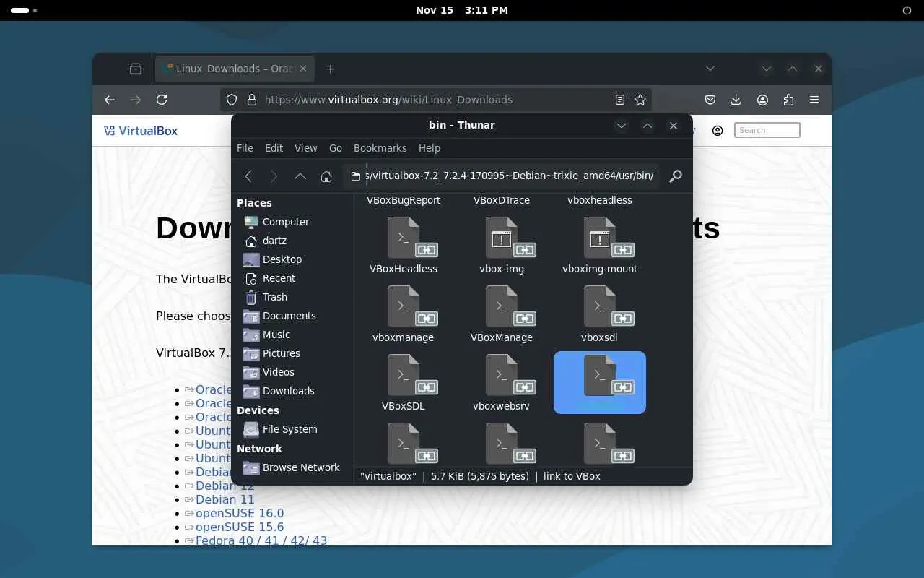The height and width of the screenshot is (578, 924).
Task: Open the Fedora 40 / 41 / 42/ 43 link
Action: click(261, 540)
